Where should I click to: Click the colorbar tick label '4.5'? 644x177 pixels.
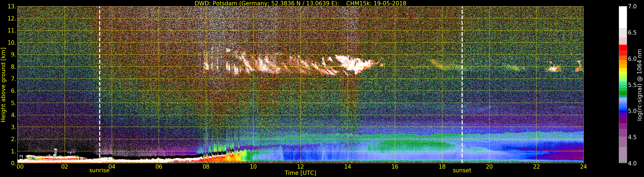(x=632, y=137)
